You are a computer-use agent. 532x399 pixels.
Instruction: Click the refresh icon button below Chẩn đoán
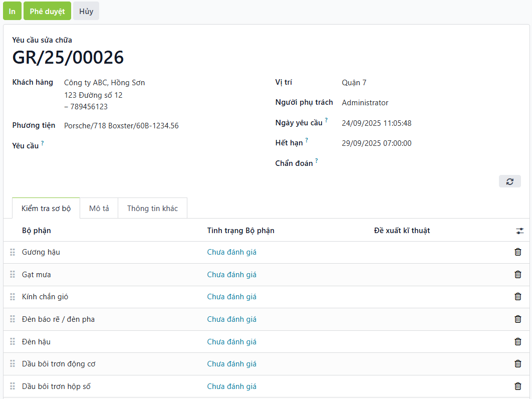(x=509, y=181)
